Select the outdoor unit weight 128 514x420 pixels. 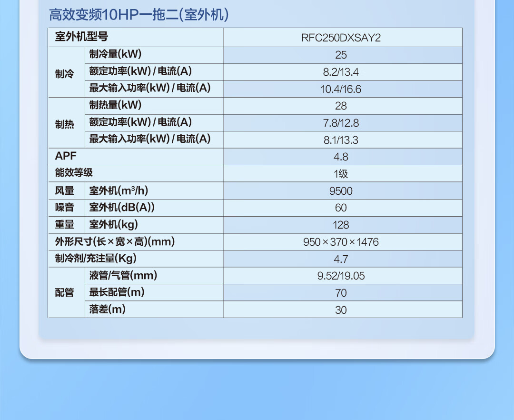341,225
